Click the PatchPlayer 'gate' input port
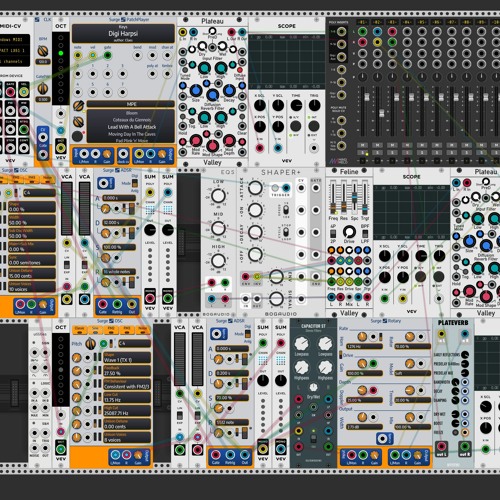The height and width of the screenshot is (500, 500). (x=108, y=55)
